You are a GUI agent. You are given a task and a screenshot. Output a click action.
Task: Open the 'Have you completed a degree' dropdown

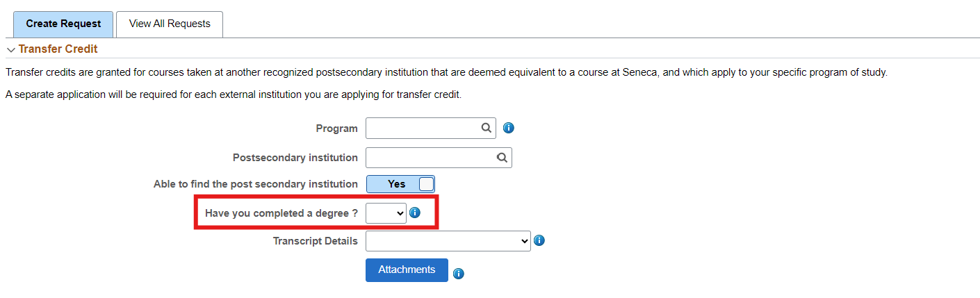(x=386, y=213)
